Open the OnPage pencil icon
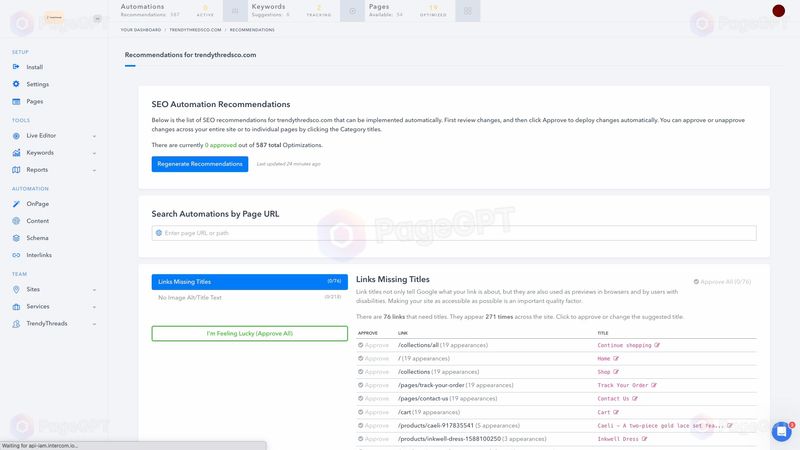 coord(16,204)
